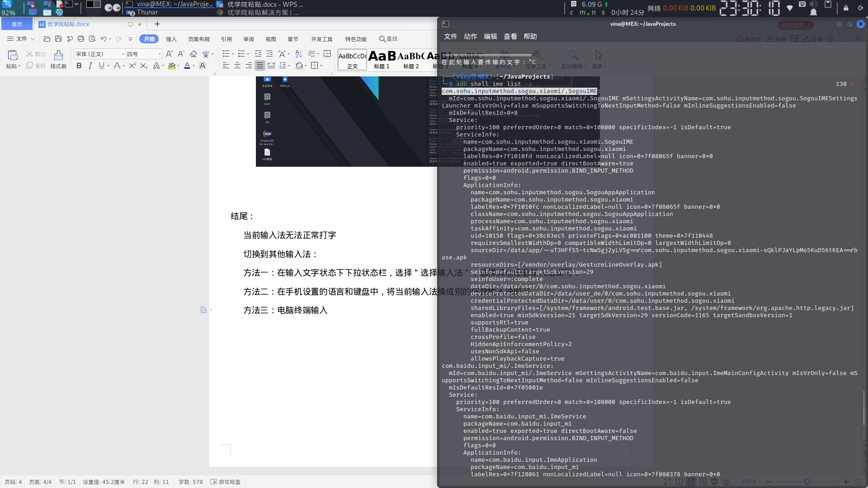This screenshot has width=868, height=488.
Task: Apply the 正文 style
Action: (352, 60)
